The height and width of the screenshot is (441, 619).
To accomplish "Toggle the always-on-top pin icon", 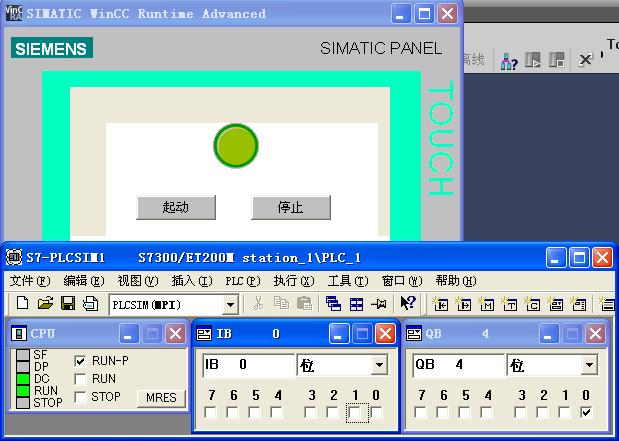I will (379, 304).
